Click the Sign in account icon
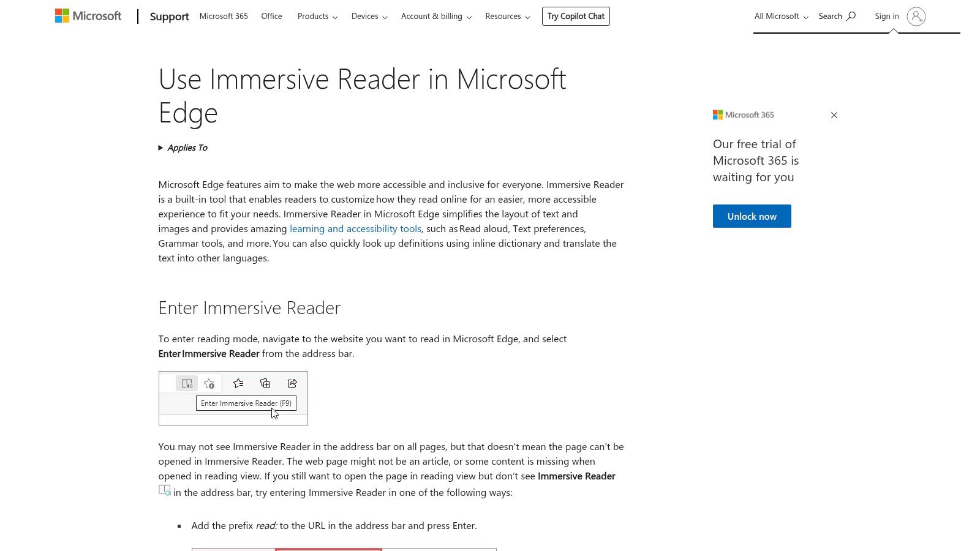The image size is (980, 551). click(x=916, y=17)
